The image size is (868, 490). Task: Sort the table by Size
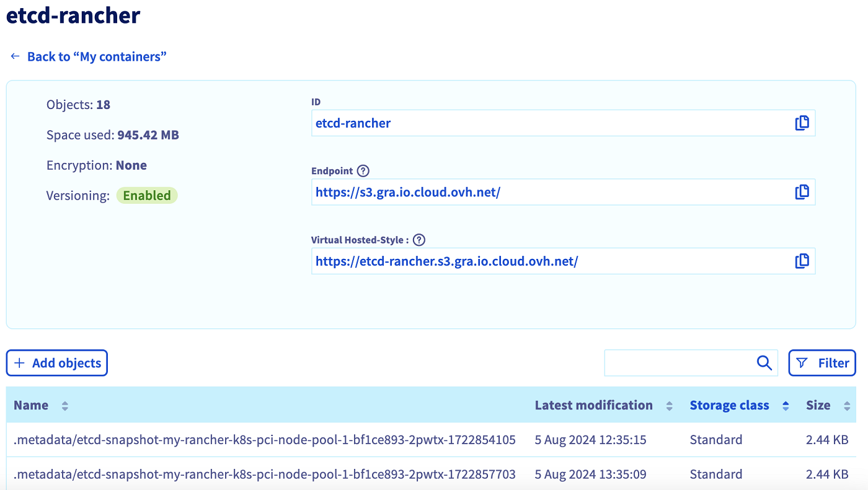(846, 405)
